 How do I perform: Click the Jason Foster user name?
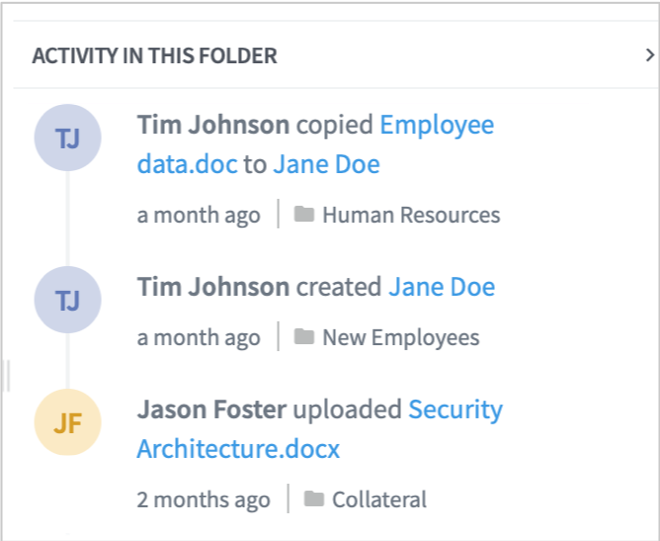(212, 410)
